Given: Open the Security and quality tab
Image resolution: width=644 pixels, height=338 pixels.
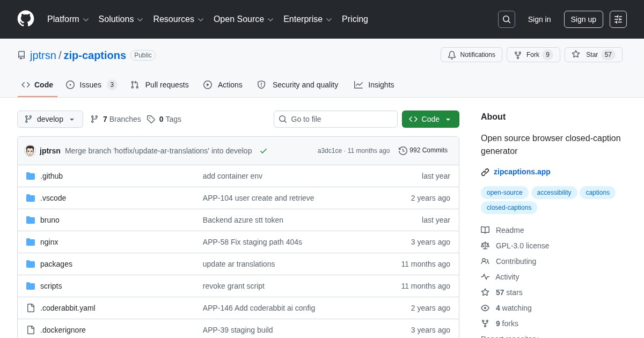Looking at the screenshot, I should [x=298, y=85].
